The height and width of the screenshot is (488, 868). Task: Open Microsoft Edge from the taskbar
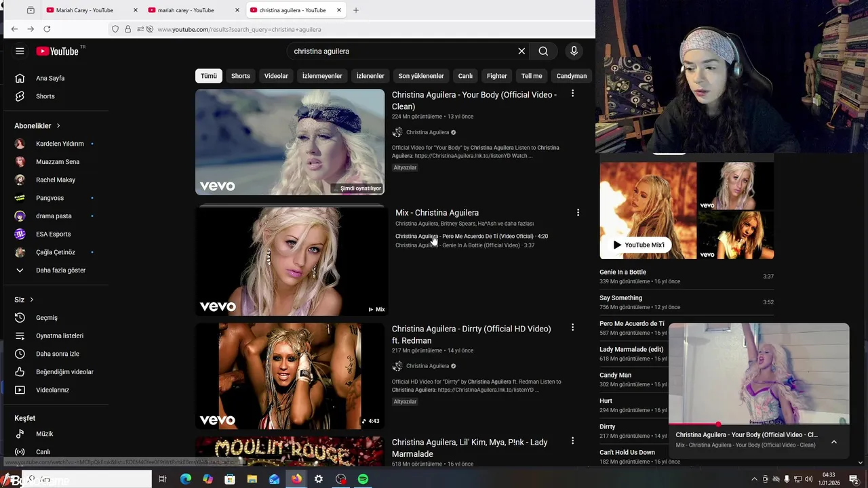185,479
